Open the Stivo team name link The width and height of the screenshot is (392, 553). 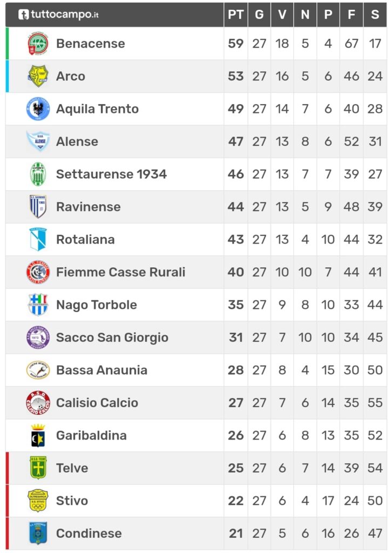(x=72, y=501)
